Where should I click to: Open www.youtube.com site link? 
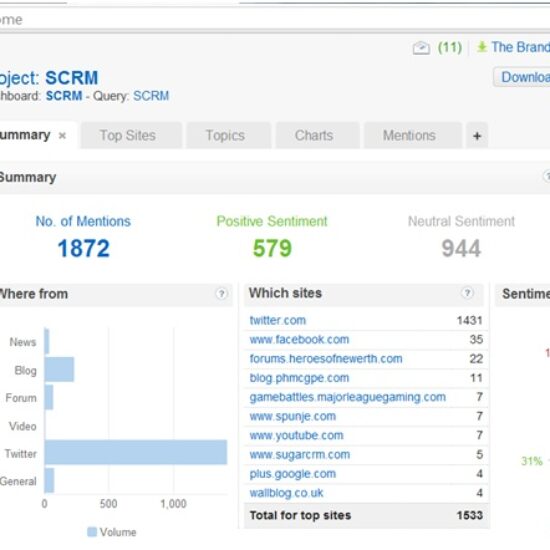[x=296, y=435]
